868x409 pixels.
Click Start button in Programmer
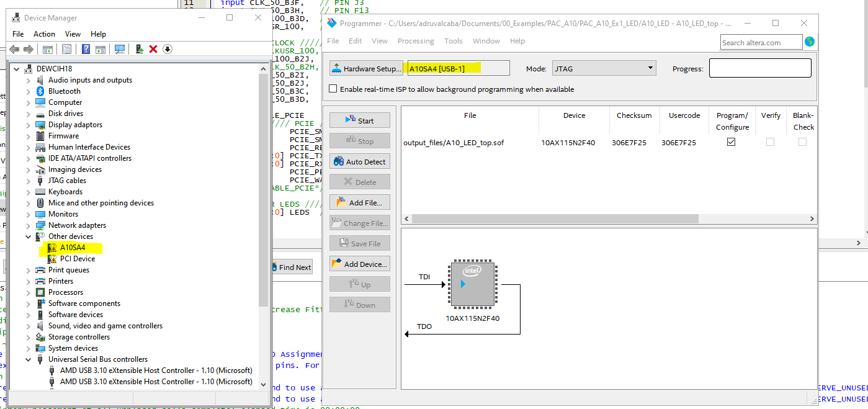pyautogui.click(x=360, y=120)
